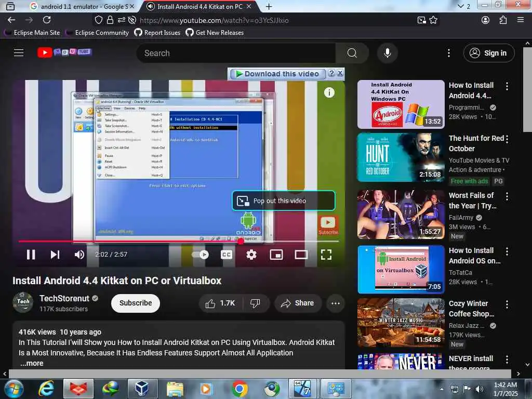Viewport: 532px width, 399px height.
Task: Expand description with ...more
Action: 32,363
